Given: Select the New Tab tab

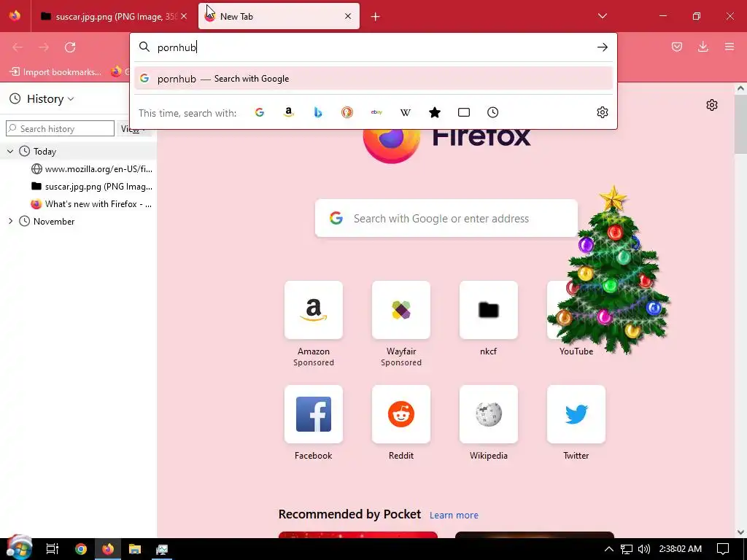Looking at the screenshot, I should click(279, 17).
